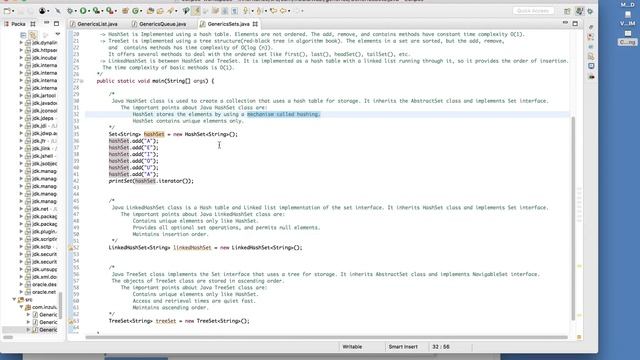Image resolution: width=640 pixels, height=360 pixels.
Task: Click the Previous Annotation arrow icon
Action: click(259, 11)
